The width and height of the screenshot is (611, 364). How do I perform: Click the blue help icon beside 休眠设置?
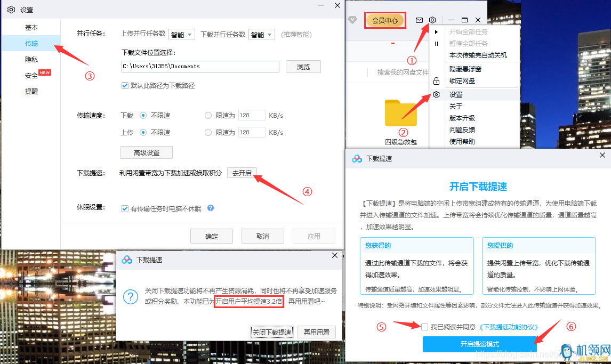click(211, 208)
